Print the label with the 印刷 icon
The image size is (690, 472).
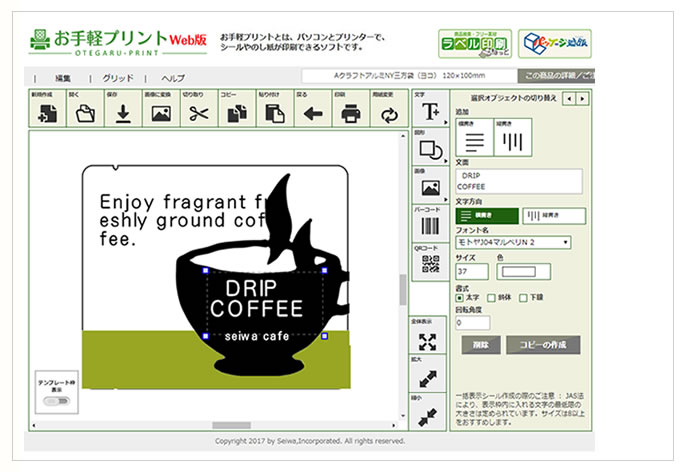350,109
